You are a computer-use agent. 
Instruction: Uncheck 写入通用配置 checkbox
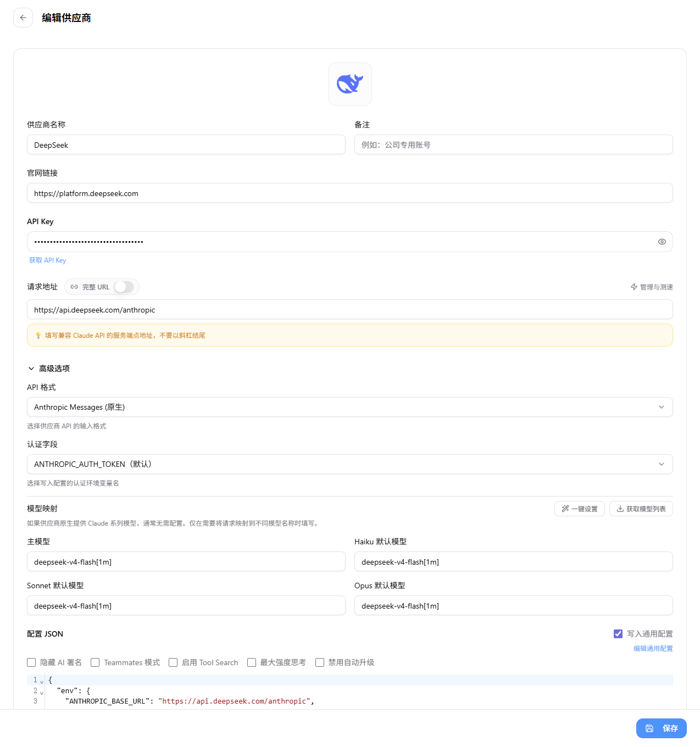pos(618,634)
